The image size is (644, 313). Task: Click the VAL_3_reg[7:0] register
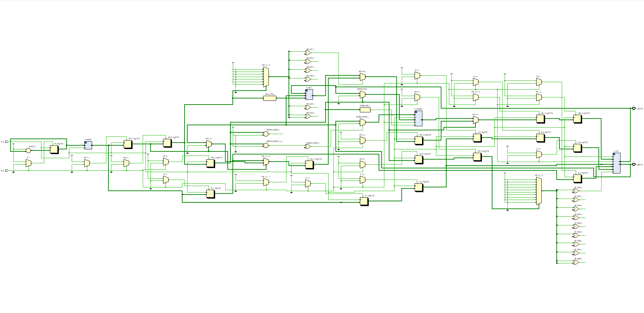(x=419, y=141)
